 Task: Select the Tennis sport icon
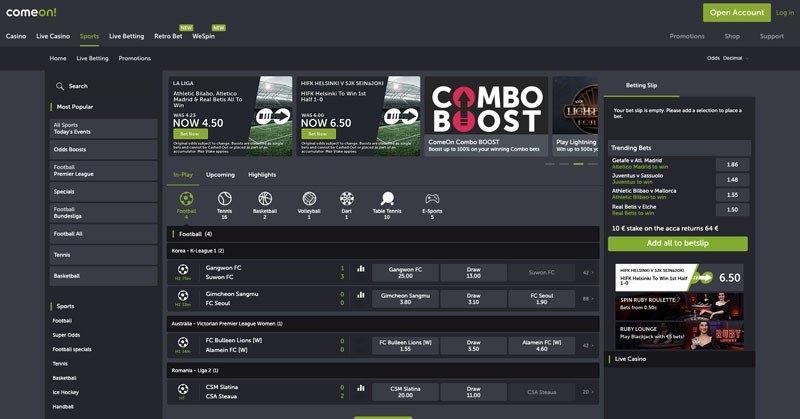point(224,199)
